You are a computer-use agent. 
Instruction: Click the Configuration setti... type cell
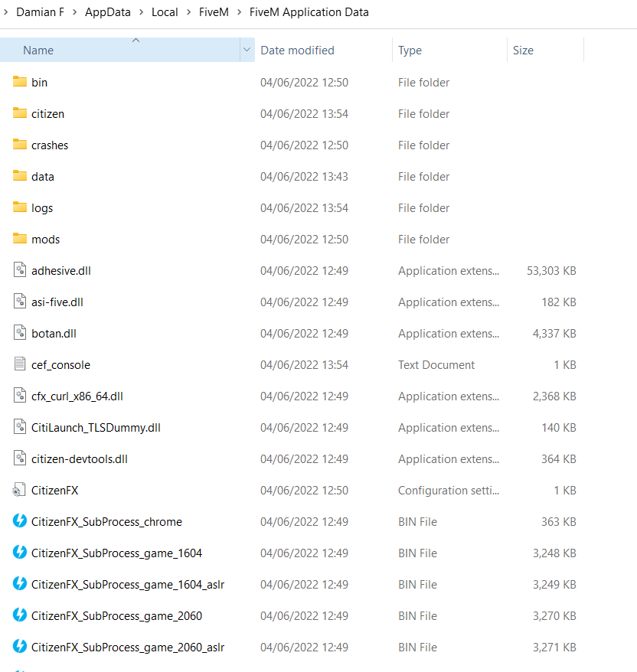tap(449, 491)
